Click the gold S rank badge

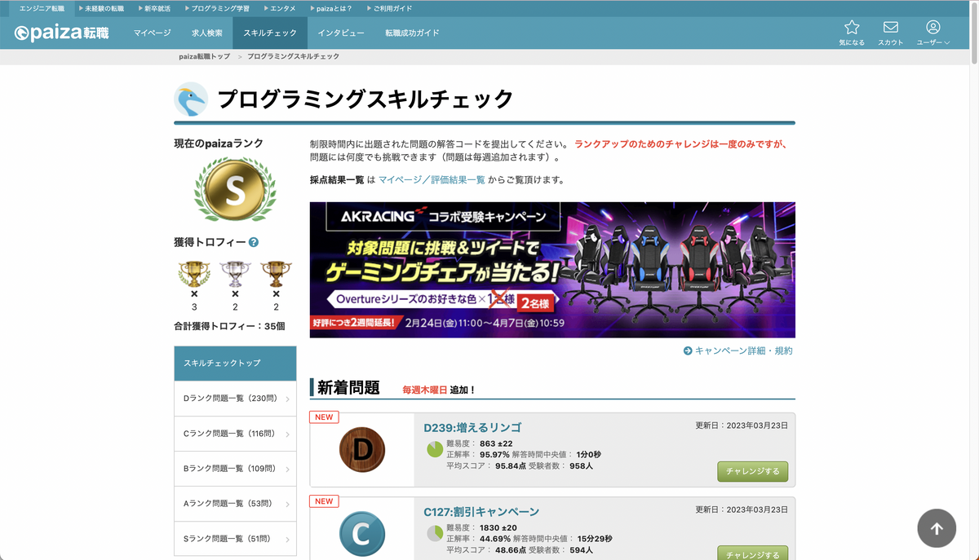coord(235,189)
